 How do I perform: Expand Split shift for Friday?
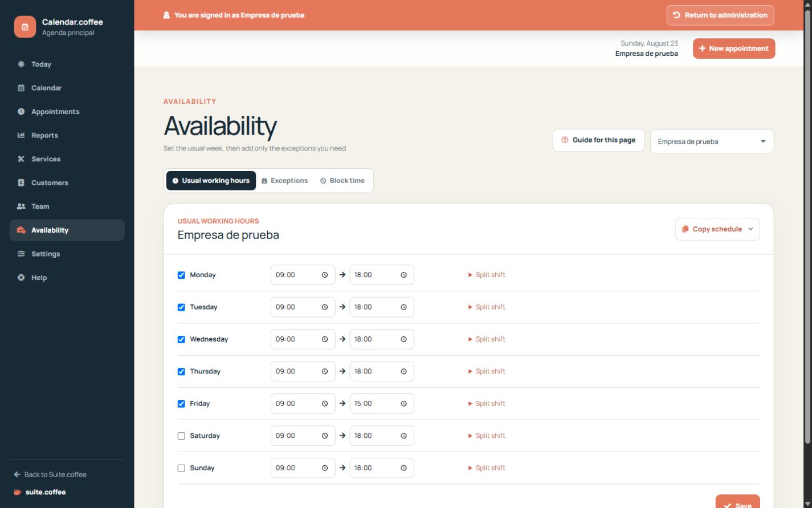487,404
